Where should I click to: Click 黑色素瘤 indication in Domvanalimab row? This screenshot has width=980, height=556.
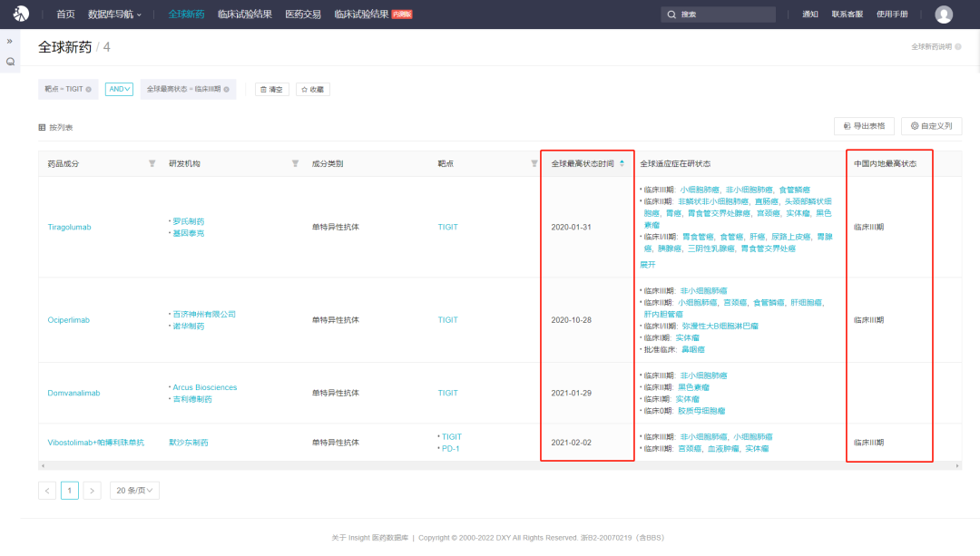click(x=693, y=387)
